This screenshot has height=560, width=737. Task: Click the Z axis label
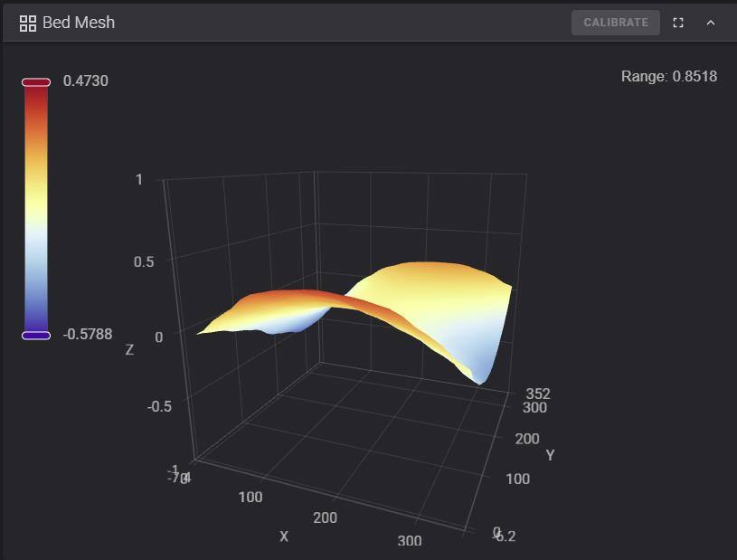point(129,349)
